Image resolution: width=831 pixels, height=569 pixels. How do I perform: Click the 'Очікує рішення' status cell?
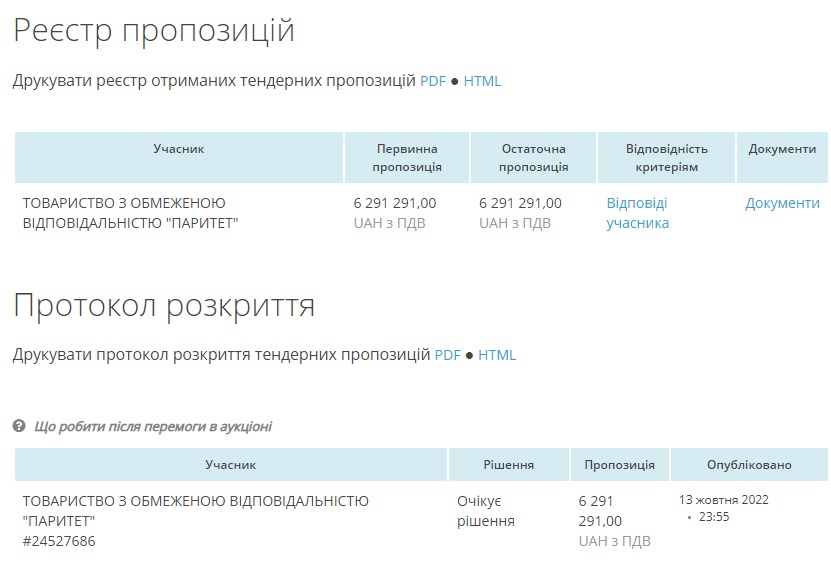tap(486, 511)
